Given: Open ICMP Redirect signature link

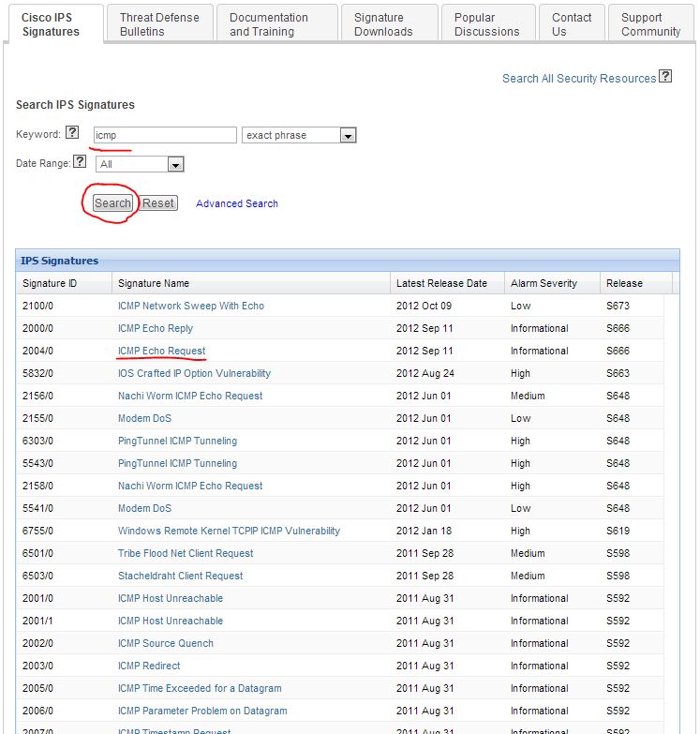Looking at the screenshot, I should point(149,666).
